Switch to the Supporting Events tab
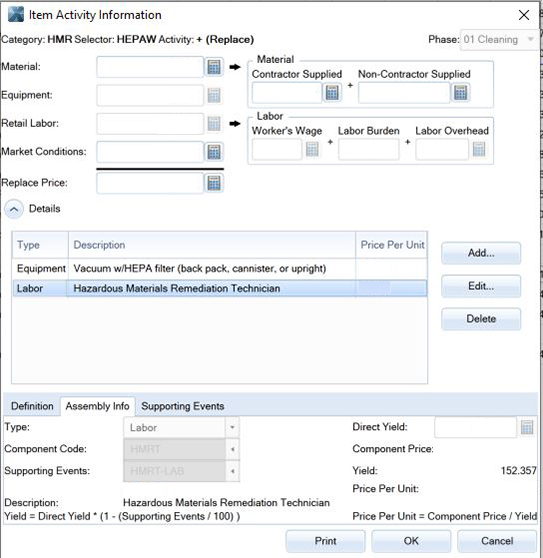 183,406
